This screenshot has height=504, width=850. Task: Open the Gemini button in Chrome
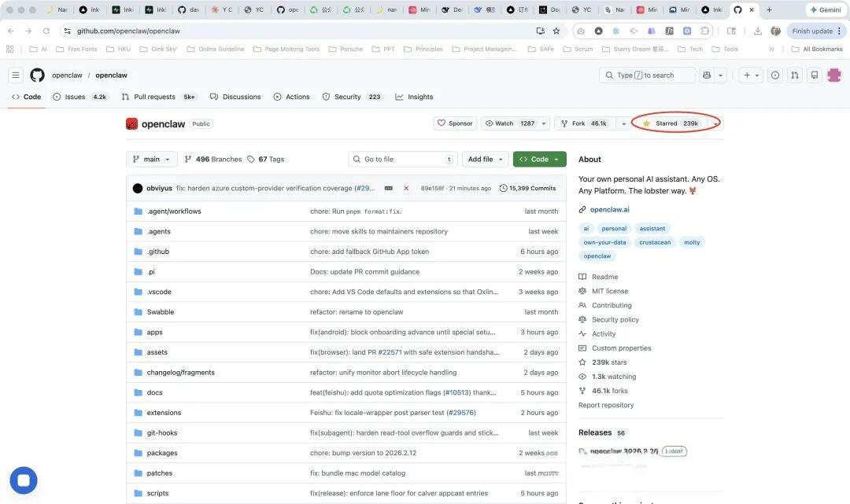tap(826, 9)
